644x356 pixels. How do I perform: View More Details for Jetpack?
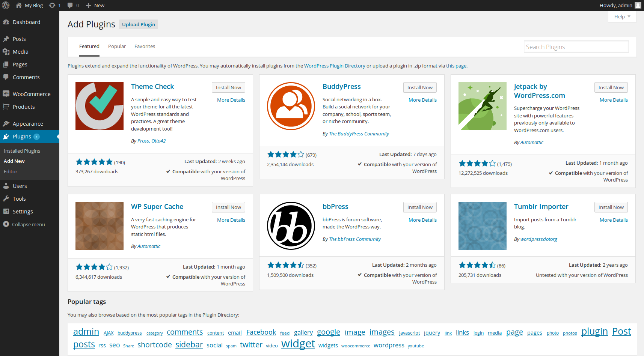tap(614, 100)
